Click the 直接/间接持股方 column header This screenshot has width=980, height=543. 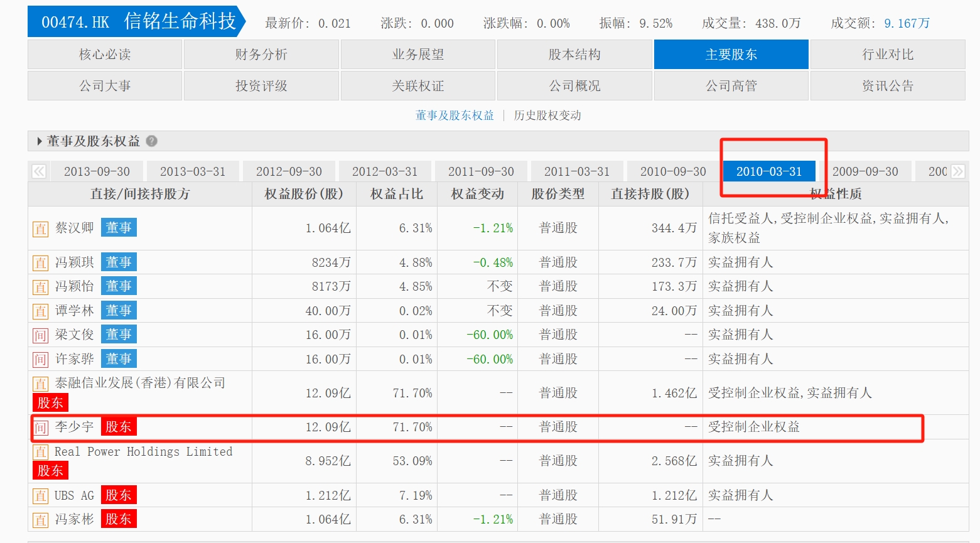click(140, 194)
